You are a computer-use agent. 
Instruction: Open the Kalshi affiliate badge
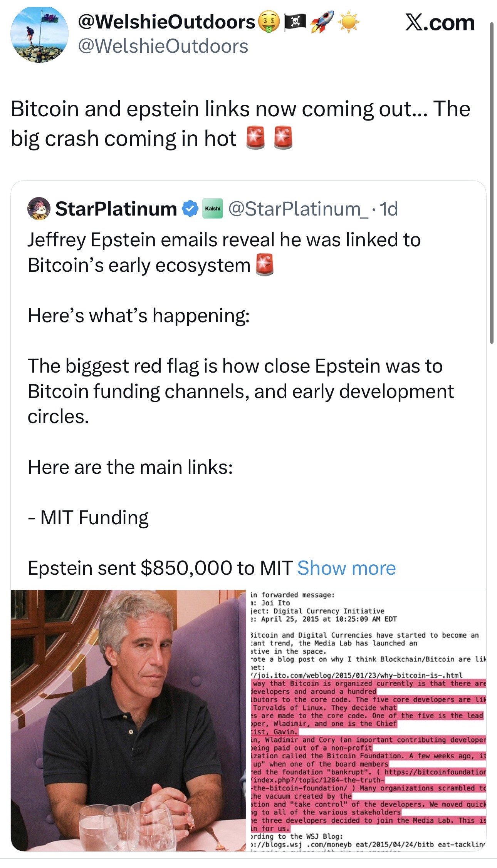[x=212, y=209]
